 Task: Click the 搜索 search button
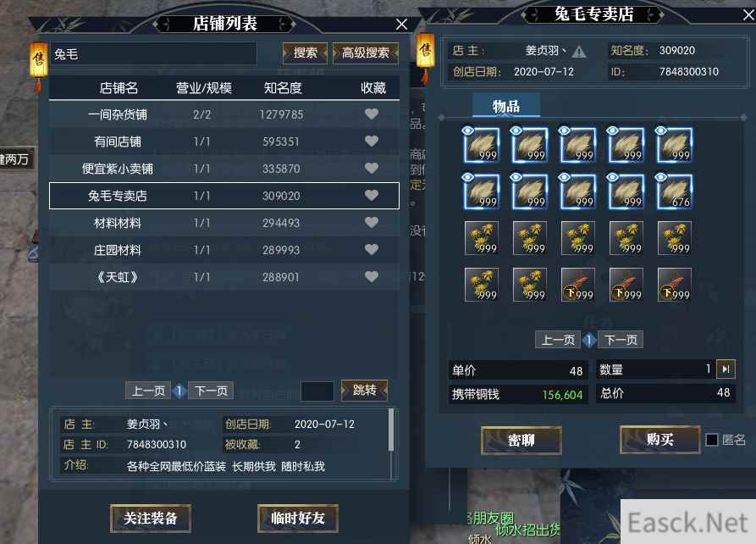click(x=306, y=53)
